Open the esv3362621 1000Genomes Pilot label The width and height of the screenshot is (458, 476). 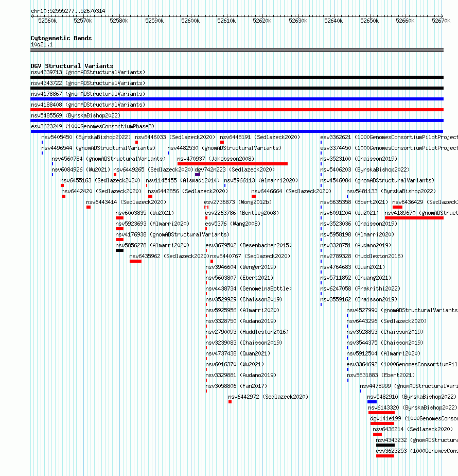coord(389,137)
